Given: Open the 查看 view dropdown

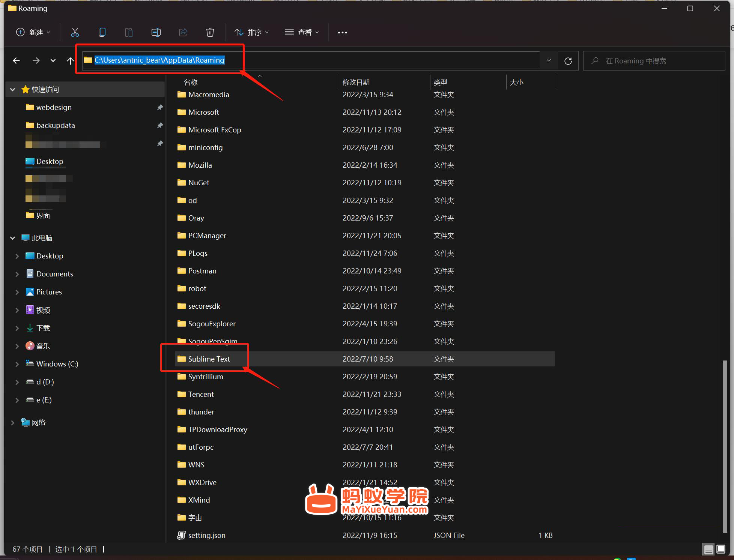Looking at the screenshot, I should (x=302, y=32).
